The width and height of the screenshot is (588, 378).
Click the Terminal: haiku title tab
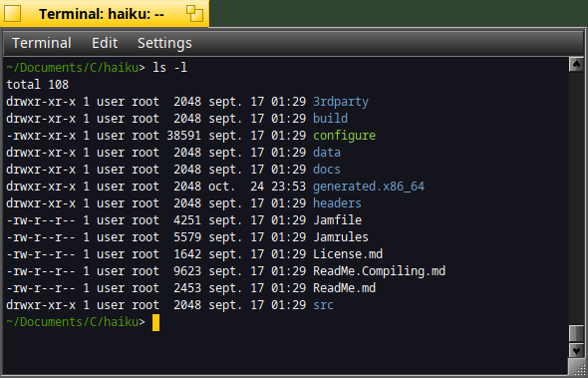[x=102, y=14]
